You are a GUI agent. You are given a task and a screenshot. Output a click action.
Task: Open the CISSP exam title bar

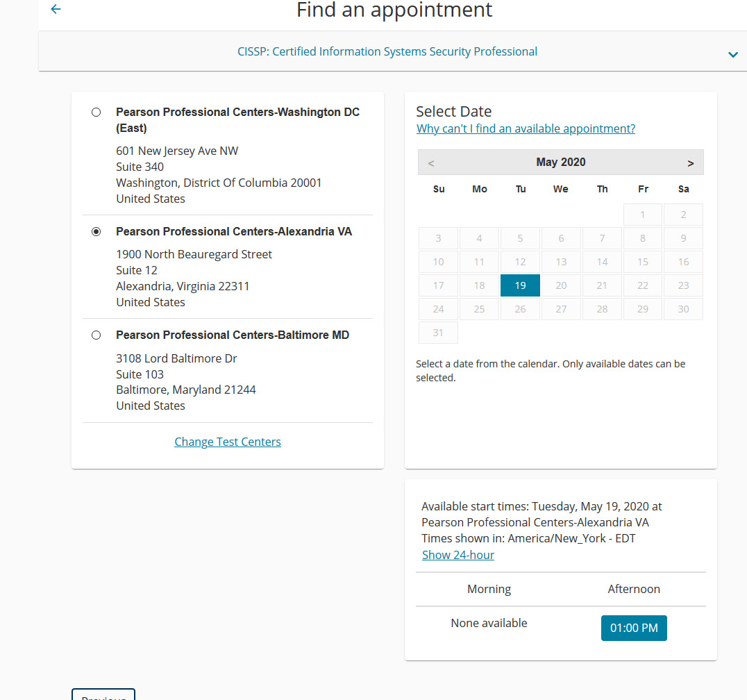pyautogui.click(x=387, y=51)
